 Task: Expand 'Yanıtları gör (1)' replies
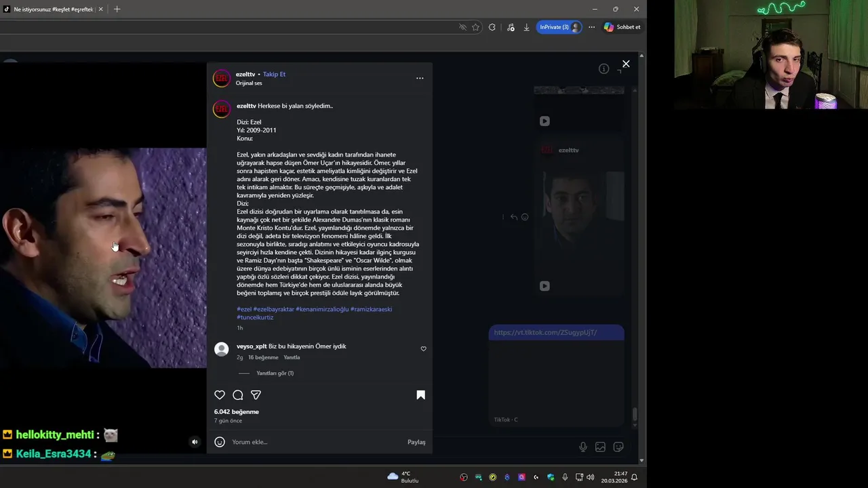(275, 373)
